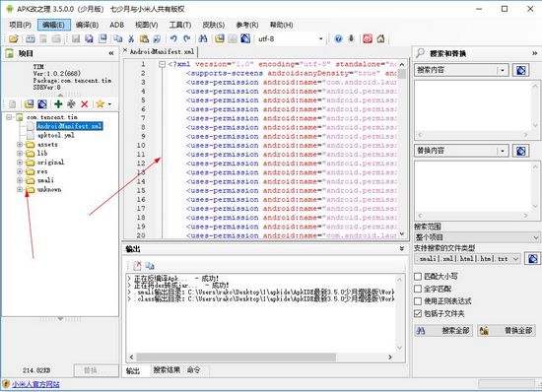This screenshot has width=542, height=392.
Task: Click the save-all floppy disks icon
Action: coord(89,38)
